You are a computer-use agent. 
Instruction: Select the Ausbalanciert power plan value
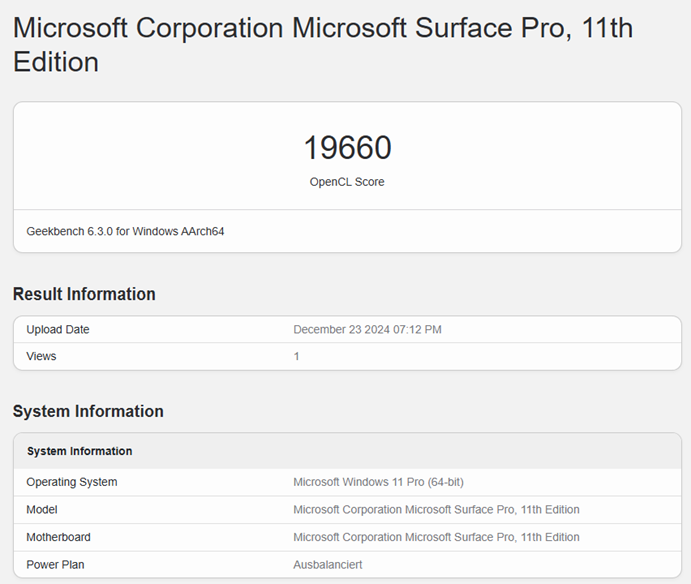[328, 565]
